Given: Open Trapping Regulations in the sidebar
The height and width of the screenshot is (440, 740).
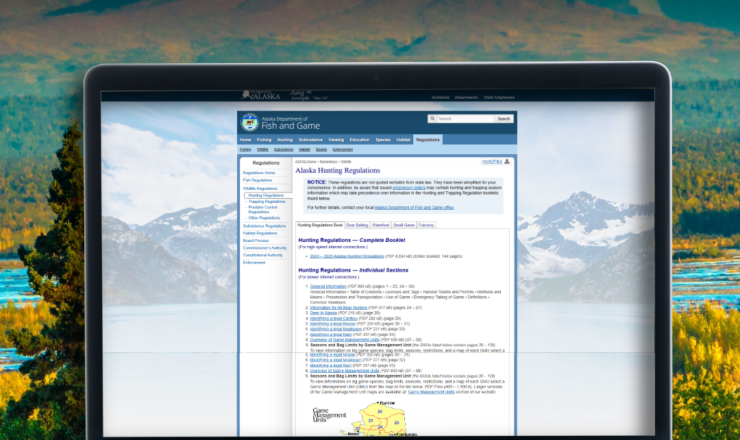Looking at the screenshot, I should pyautogui.click(x=267, y=202).
